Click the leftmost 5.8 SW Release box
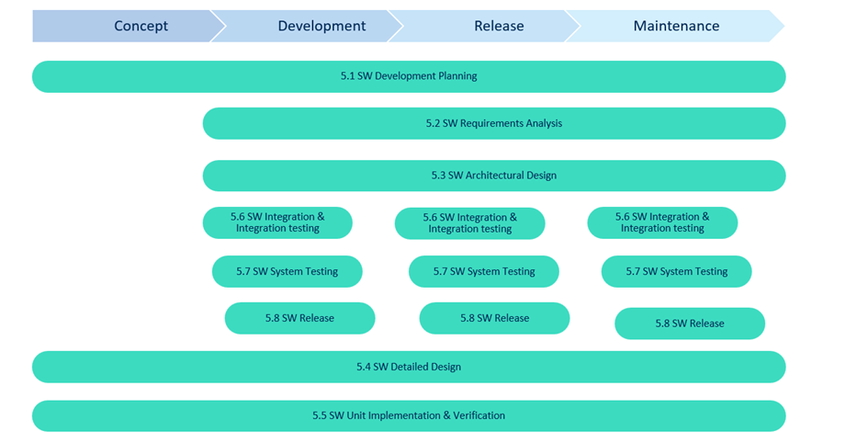 tap(300, 318)
